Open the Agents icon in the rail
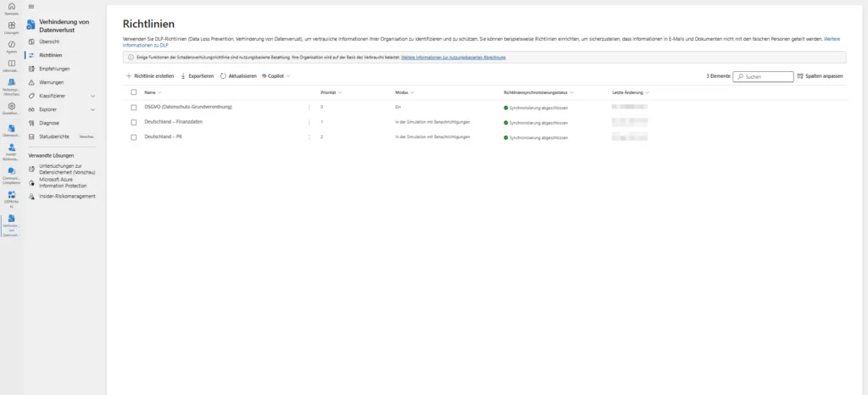 click(x=11, y=47)
